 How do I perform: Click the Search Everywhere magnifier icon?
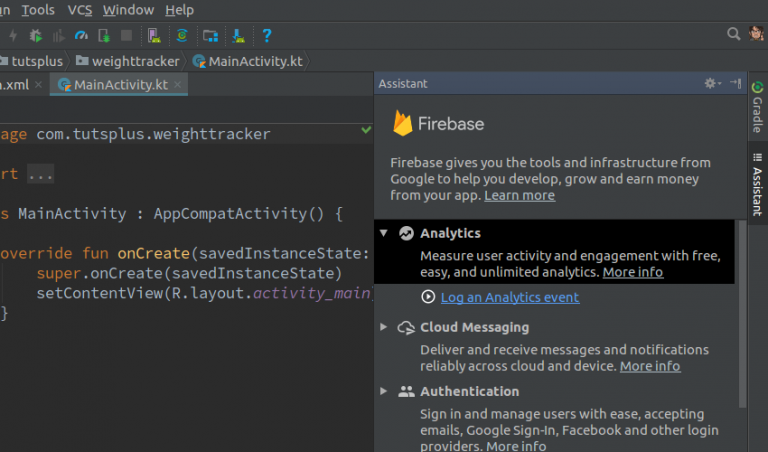point(733,34)
